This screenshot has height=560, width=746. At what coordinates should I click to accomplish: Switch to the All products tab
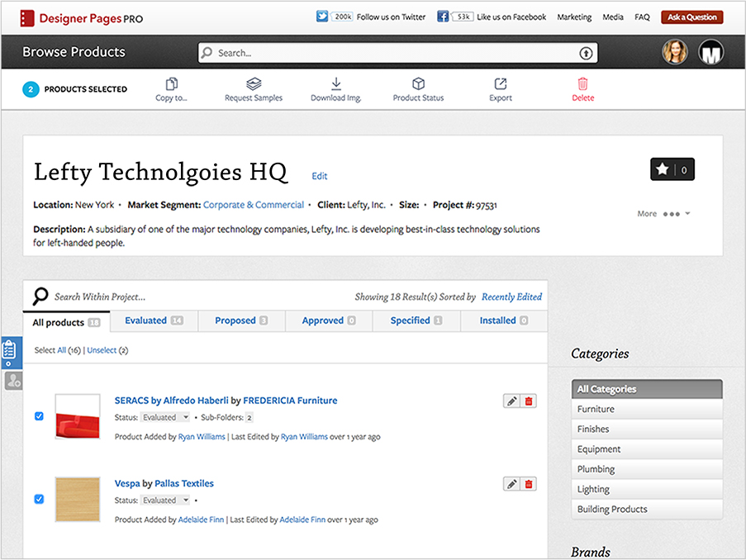[67, 322]
